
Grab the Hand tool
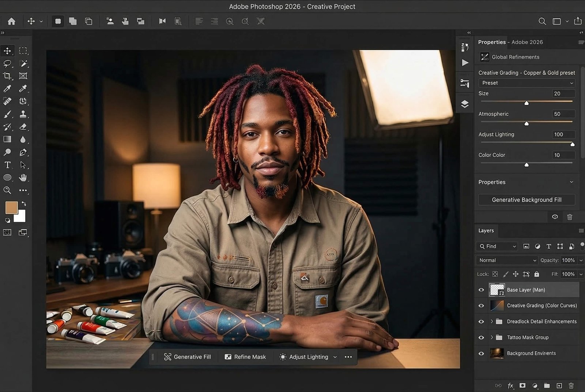click(x=23, y=178)
